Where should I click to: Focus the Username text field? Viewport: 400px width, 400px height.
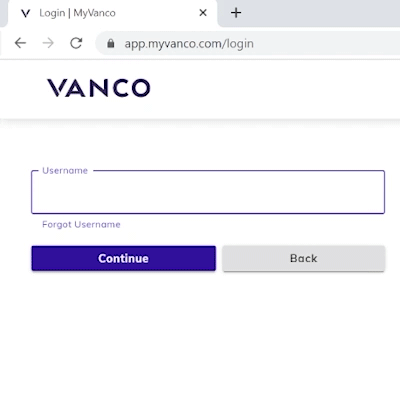tap(208, 192)
